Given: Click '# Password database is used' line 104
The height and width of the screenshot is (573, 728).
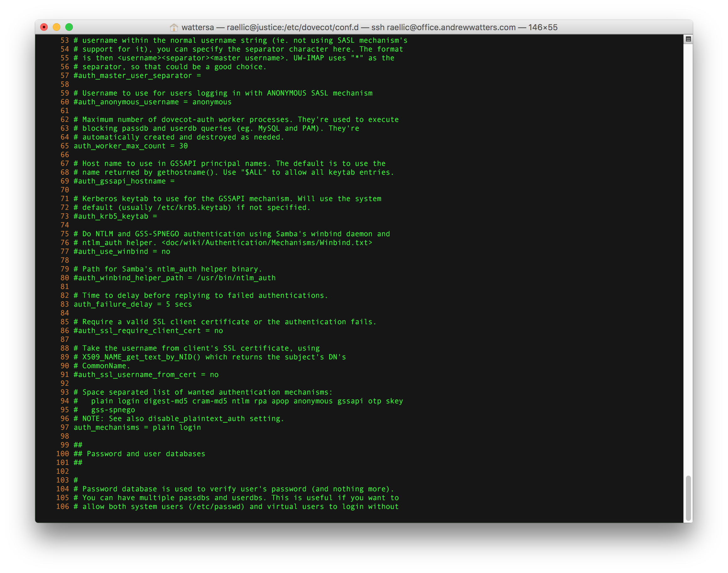Looking at the screenshot, I should (x=234, y=489).
